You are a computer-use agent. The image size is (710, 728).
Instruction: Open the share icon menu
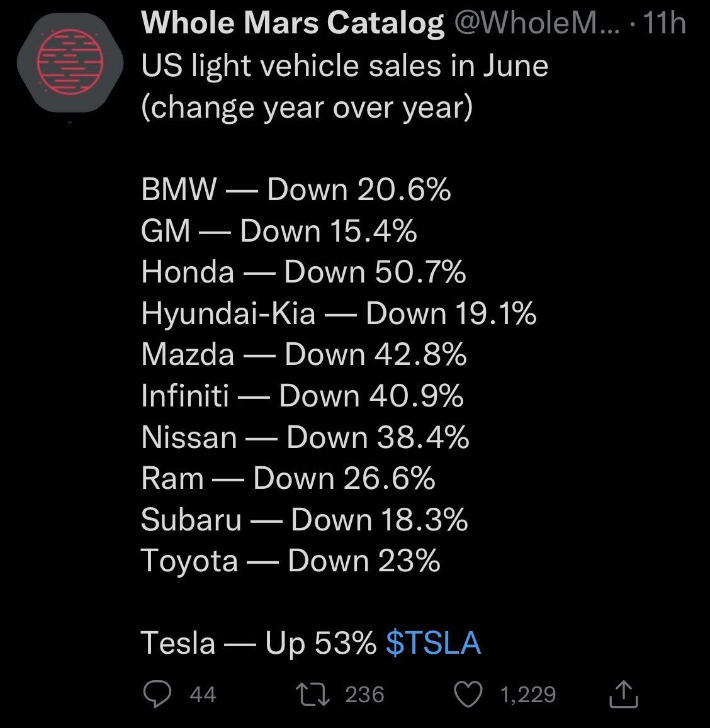pyautogui.click(x=624, y=693)
